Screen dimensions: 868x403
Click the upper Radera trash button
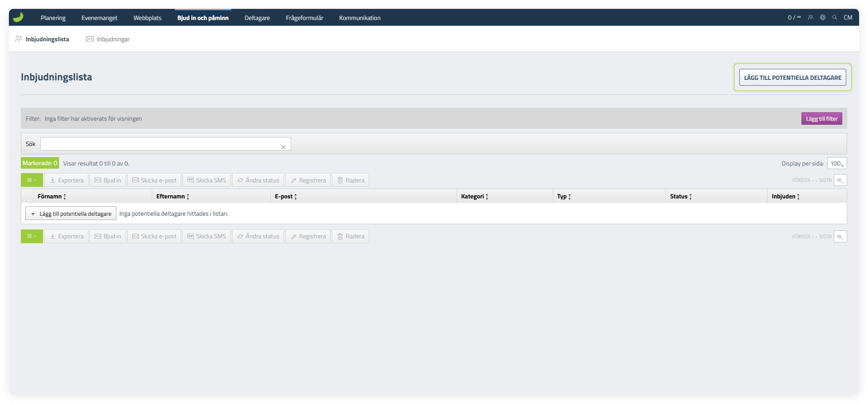[x=351, y=180]
